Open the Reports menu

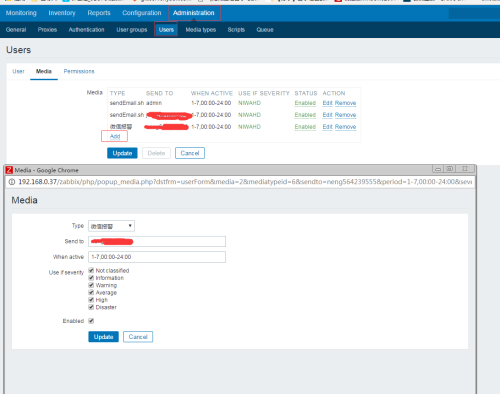99,13
